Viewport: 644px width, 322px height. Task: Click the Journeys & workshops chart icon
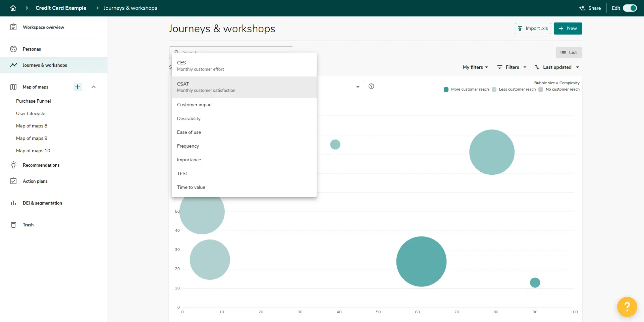pyautogui.click(x=13, y=65)
